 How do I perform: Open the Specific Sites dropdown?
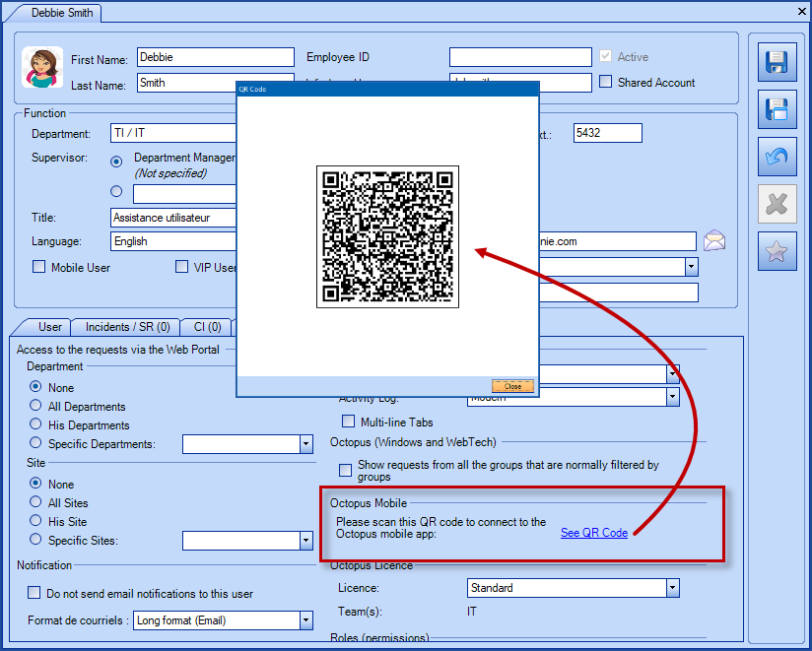click(x=306, y=541)
